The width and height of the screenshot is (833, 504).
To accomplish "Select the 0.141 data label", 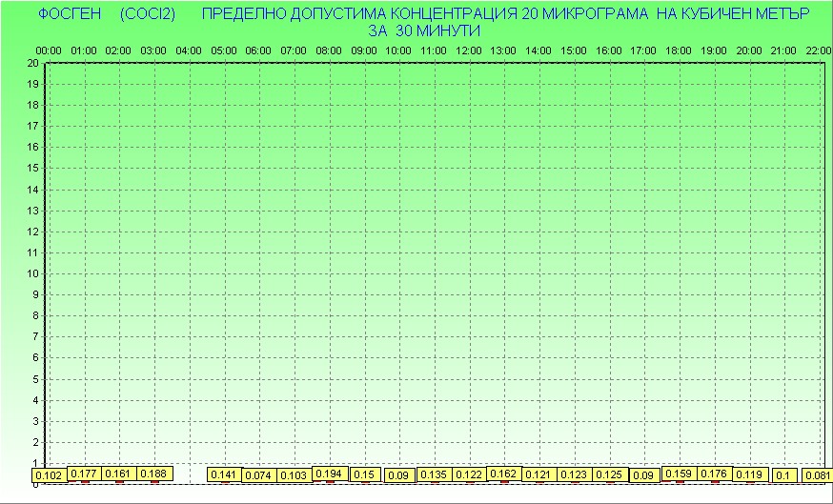I will 224,474.
